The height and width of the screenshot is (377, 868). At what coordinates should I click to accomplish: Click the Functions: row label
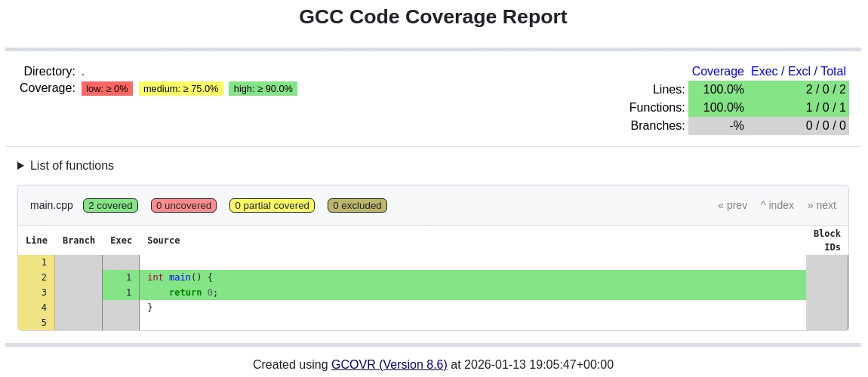(657, 107)
